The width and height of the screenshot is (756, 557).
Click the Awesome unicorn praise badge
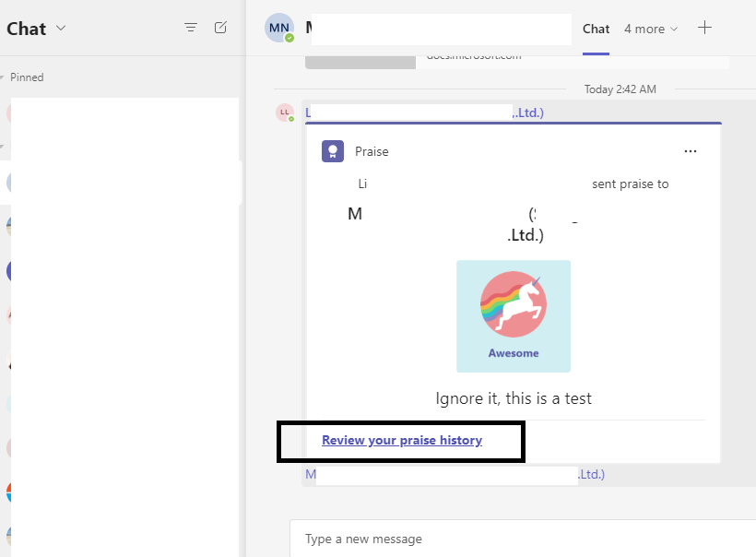pos(514,316)
